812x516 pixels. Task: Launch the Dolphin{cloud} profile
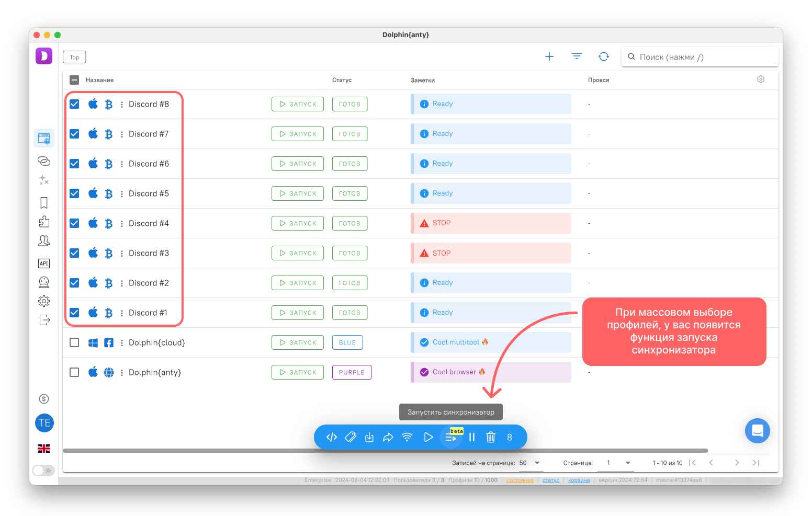tap(298, 342)
